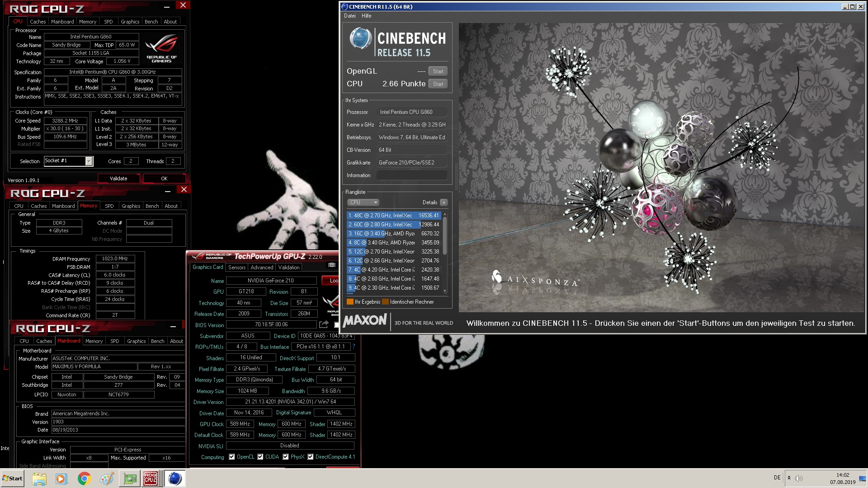Click the Bus Interface question mark help icon
This screenshot has width=868, height=488.
tap(354, 347)
